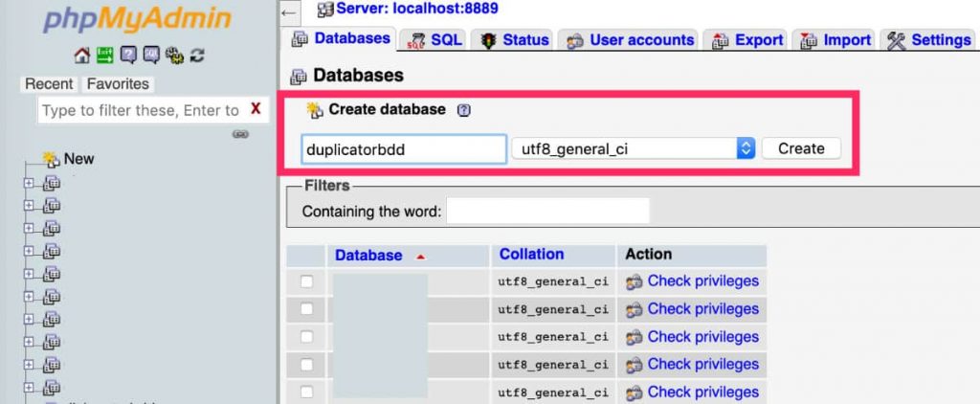
Task: Click fourth row's Check privileges link
Action: click(703, 364)
